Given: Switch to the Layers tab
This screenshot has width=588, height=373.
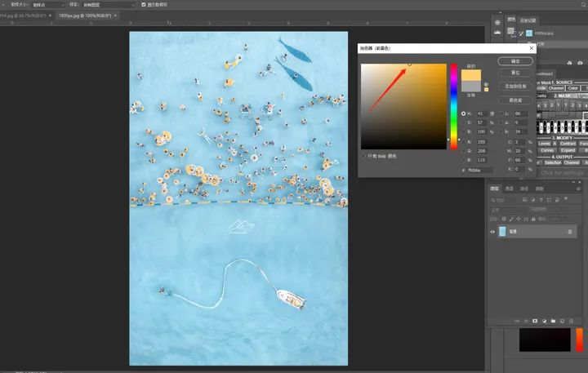Looking at the screenshot, I should pyautogui.click(x=495, y=189).
